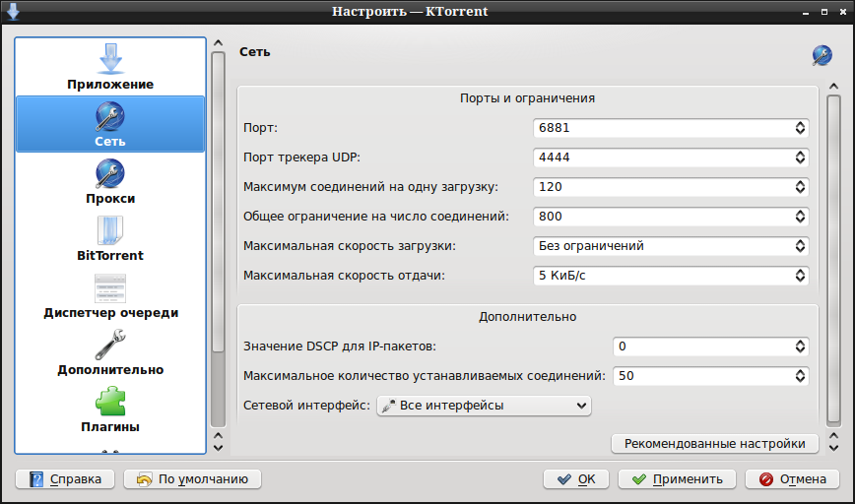Adjust Значение DSCP stepper arrows
The width and height of the screenshot is (855, 504).
(800, 346)
